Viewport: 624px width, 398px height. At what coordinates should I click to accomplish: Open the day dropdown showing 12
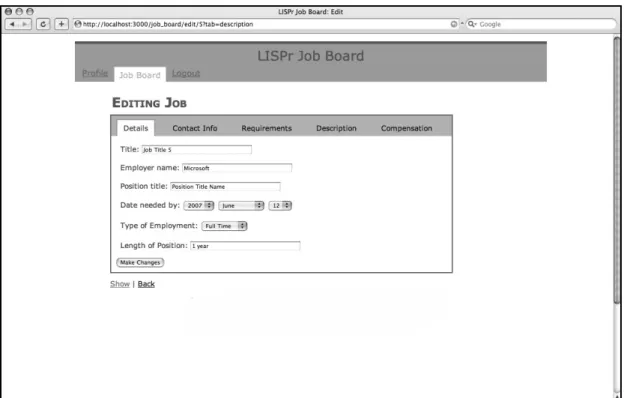point(280,205)
